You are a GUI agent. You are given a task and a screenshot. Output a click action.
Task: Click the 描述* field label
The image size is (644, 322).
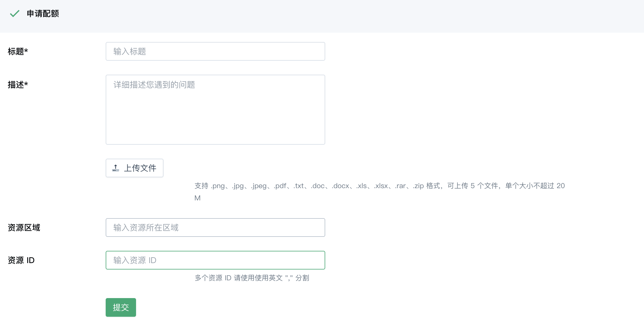click(18, 85)
